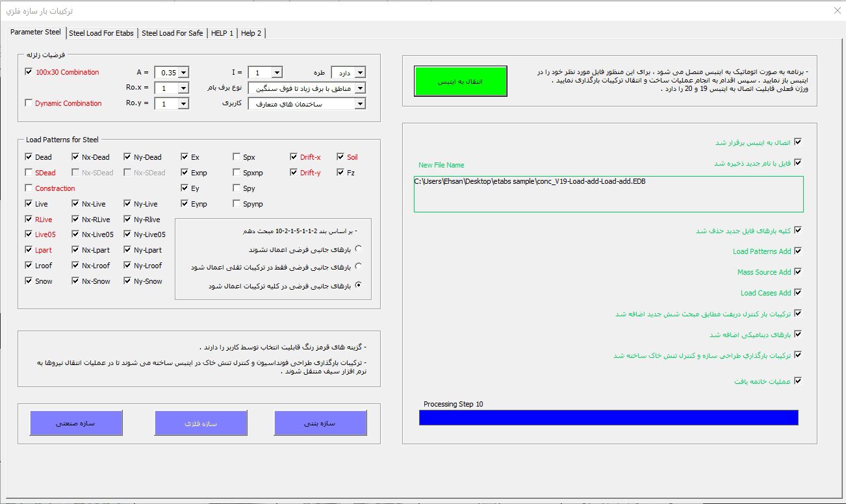This screenshot has height=504, width=846.
Task: Toggle the Live load pattern checkbox
Action: (x=28, y=204)
